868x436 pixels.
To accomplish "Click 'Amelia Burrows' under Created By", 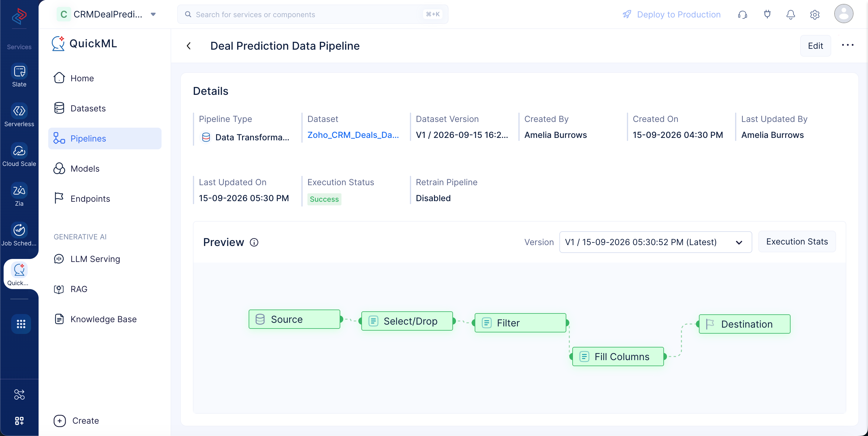I will point(555,135).
